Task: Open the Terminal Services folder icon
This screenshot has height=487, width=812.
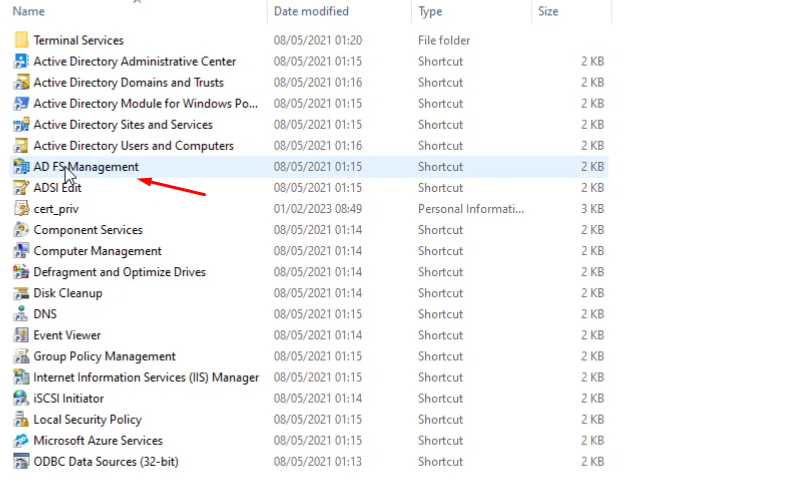Action: tap(21, 40)
